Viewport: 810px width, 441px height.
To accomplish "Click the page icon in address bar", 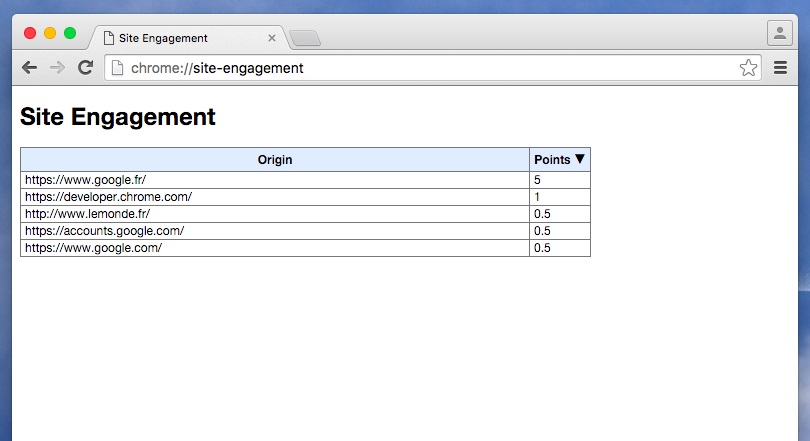I will [117, 68].
